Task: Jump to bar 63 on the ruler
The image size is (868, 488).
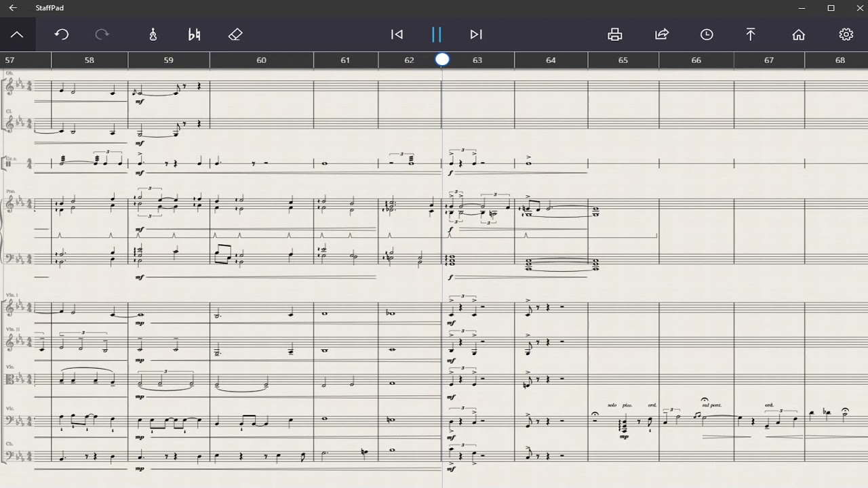Action: (x=477, y=60)
